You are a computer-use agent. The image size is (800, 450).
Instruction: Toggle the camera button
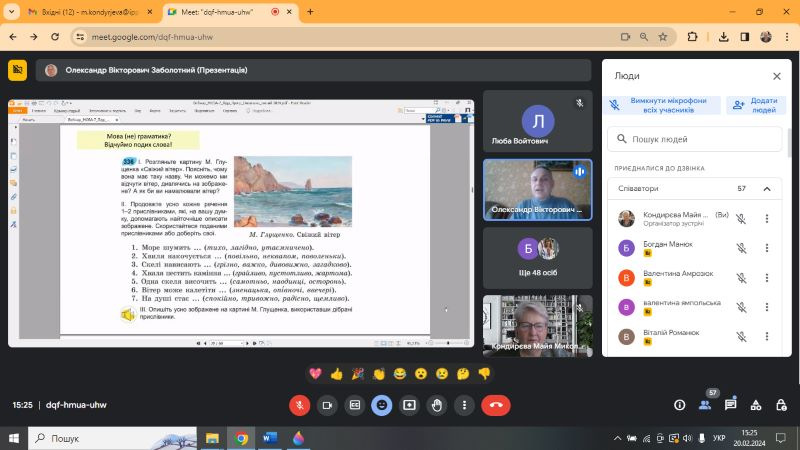[x=327, y=405]
